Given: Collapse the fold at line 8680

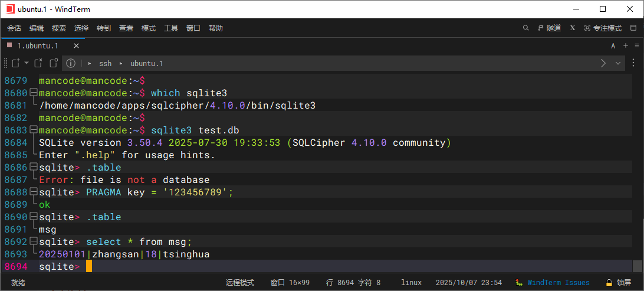Looking at the screenshot, I should [33, 93].
